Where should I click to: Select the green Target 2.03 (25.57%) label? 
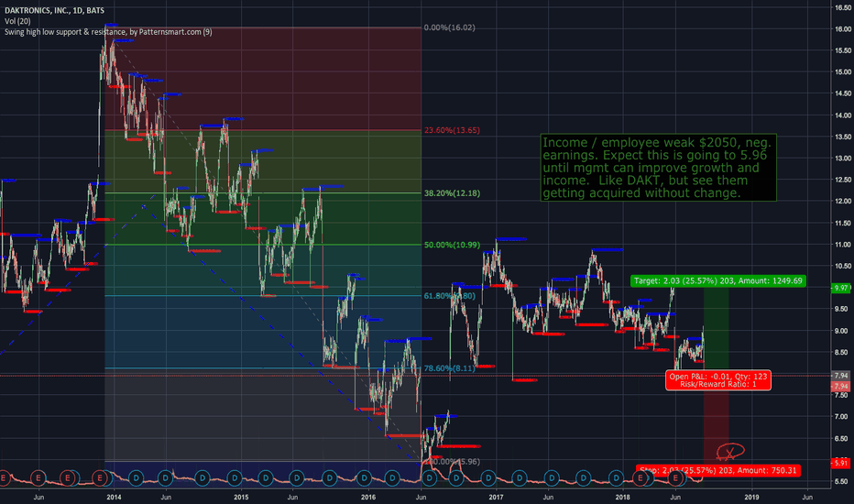click(x=717, y=280)
